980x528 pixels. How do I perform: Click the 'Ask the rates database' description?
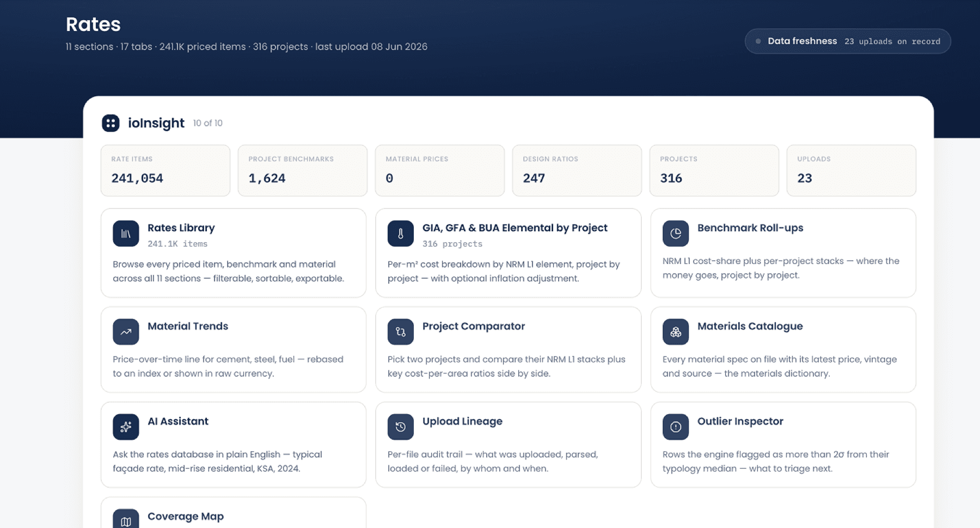pos(217,462)
